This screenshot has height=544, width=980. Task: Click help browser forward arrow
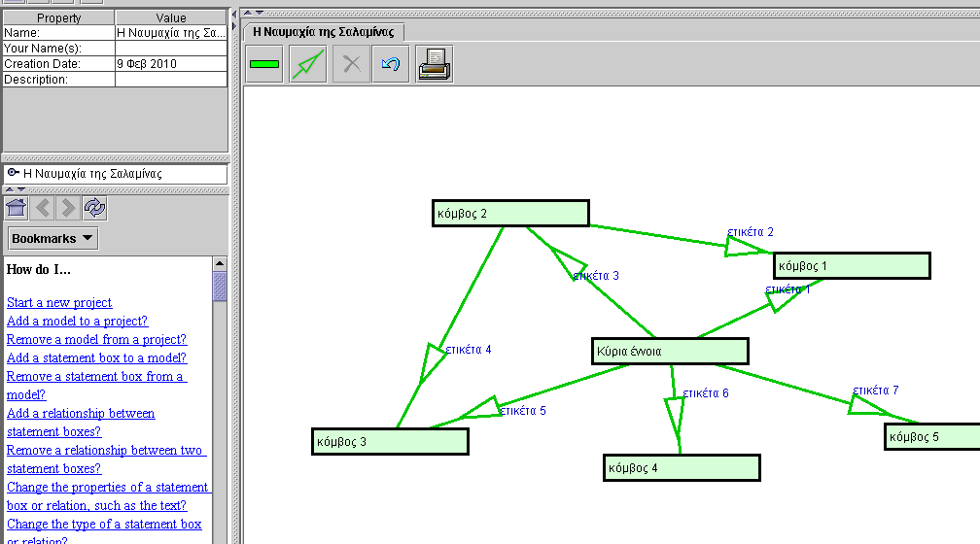(x=68, y=207)
